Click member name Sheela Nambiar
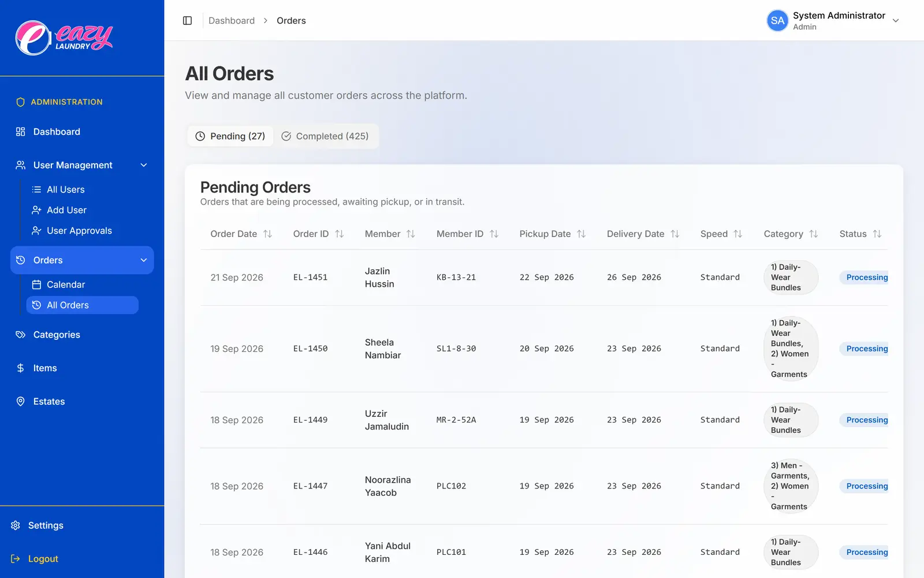Viewport: 924px width, 578px height. pos(383,349)
